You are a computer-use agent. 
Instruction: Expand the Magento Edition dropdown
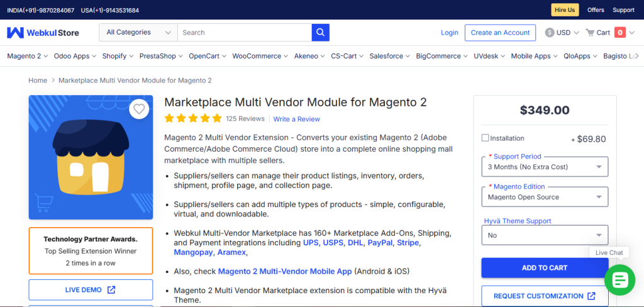coord(545,197)
